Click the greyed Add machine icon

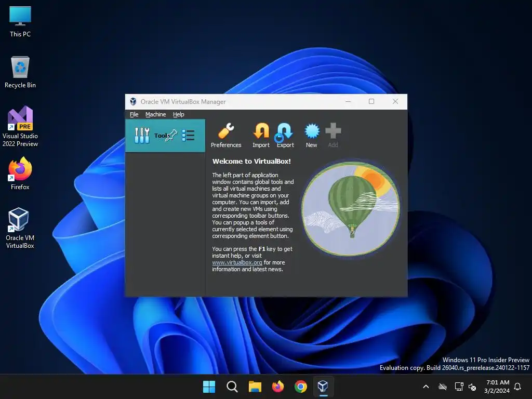(333, 136)
